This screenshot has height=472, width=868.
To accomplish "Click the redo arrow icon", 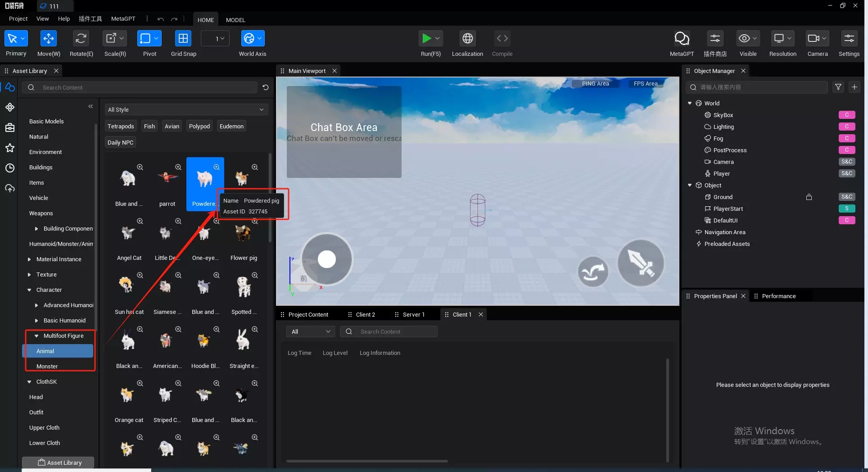I will 174,19.
